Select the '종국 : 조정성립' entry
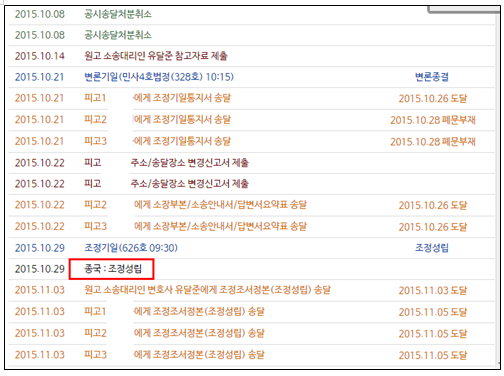Image resolution: width=504 pixels, height=376 pixels. pyautogui.click(x=113, y=269)
